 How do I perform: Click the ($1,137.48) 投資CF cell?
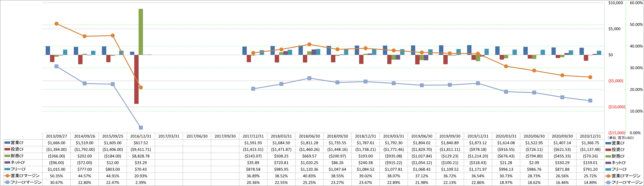point(590,149)
